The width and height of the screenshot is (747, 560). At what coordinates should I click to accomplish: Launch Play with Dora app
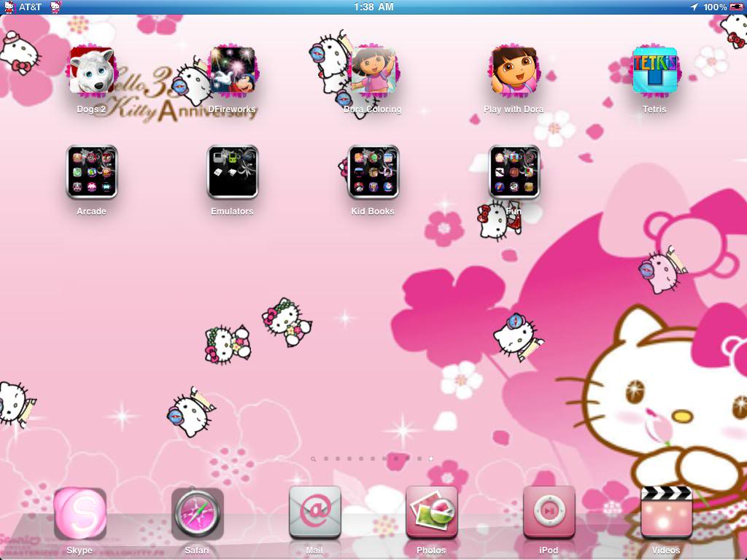click(514, 71)
